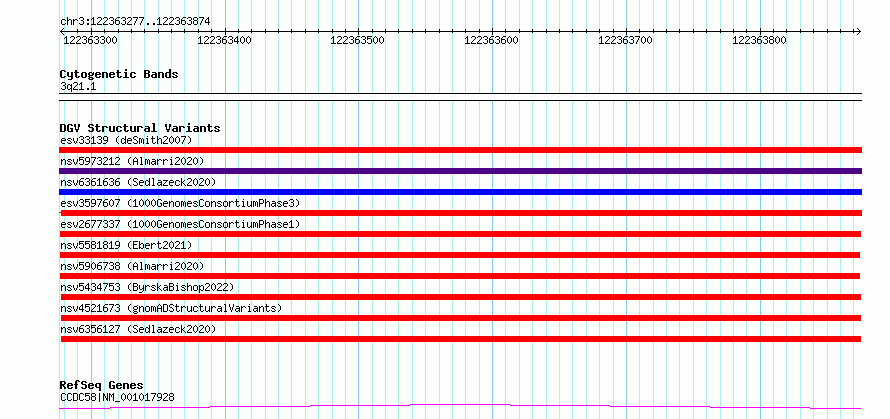Viewport: 890px width, 419px height.
Task: Select the red bar under nsv5906738
Action: [460, 276]
